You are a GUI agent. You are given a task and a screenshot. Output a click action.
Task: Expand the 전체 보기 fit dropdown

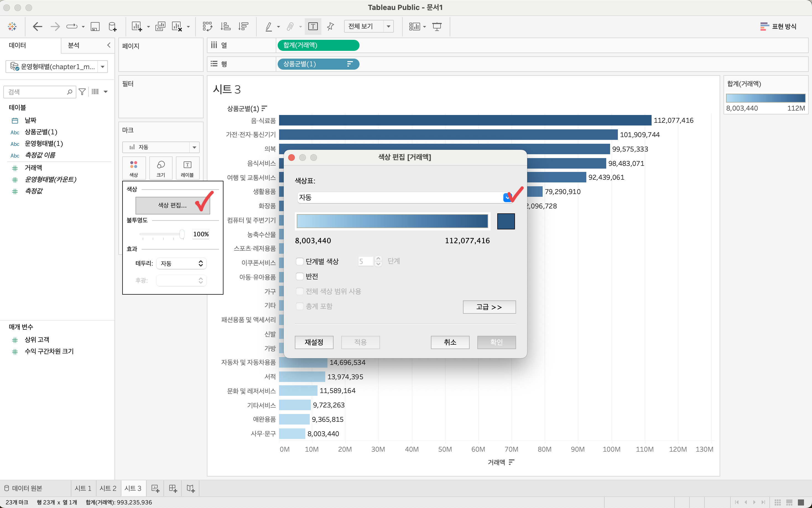click(x=389, y=27)
